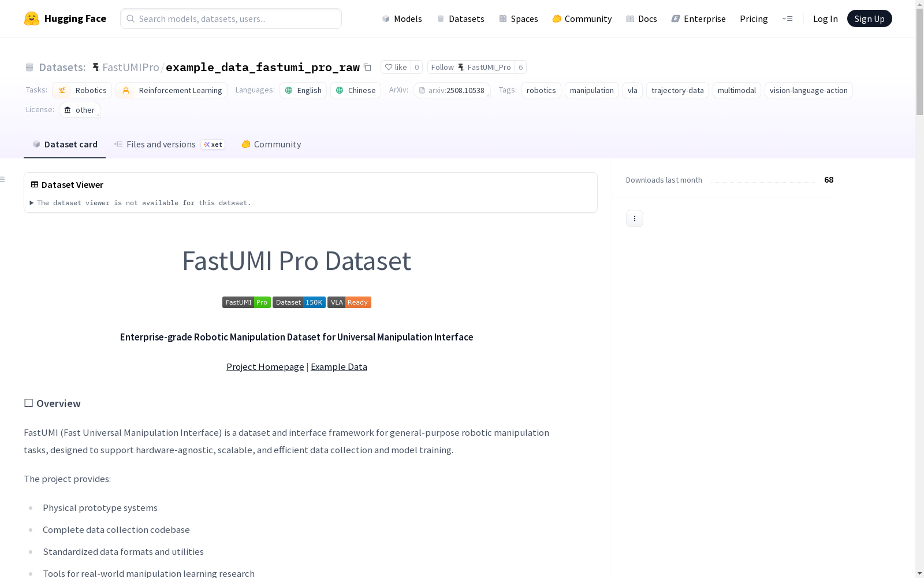The height and width of the screenshot is (578, 924).
Task: Expand the additional navigation menu icon
Action: [787, 18]
